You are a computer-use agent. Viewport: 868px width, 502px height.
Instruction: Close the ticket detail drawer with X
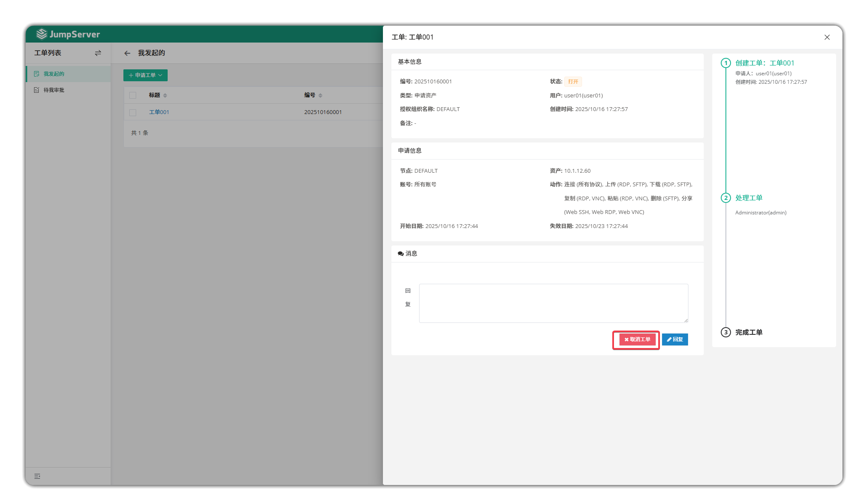point(827,37)
